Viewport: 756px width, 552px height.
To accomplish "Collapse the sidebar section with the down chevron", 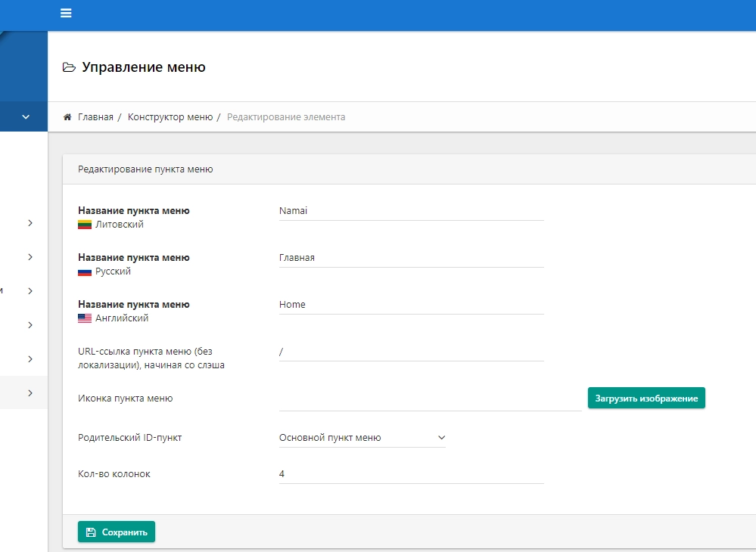I will (x=26, y=117).
